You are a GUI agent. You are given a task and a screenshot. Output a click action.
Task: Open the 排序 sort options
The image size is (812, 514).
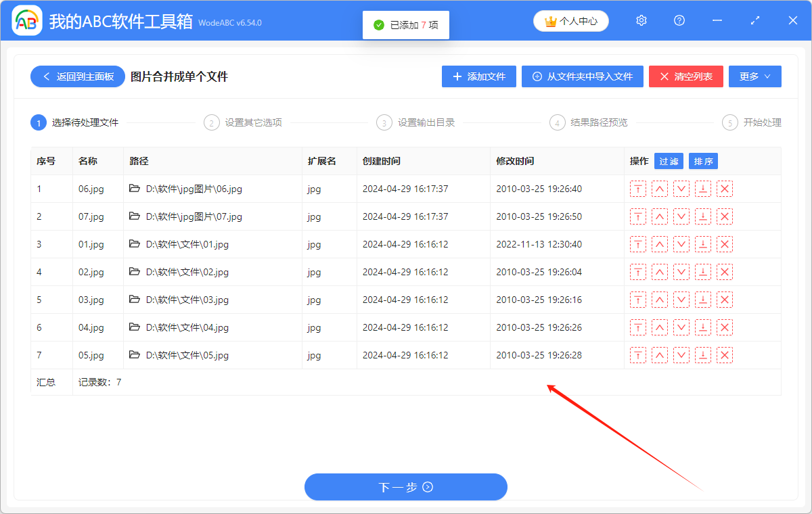tap(703, 161)
